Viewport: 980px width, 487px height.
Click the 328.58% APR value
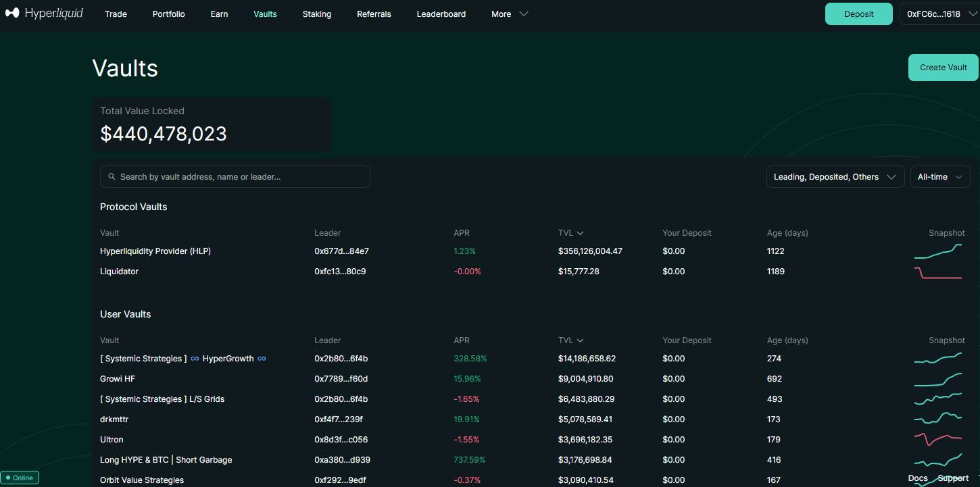[x=470, y=359]
